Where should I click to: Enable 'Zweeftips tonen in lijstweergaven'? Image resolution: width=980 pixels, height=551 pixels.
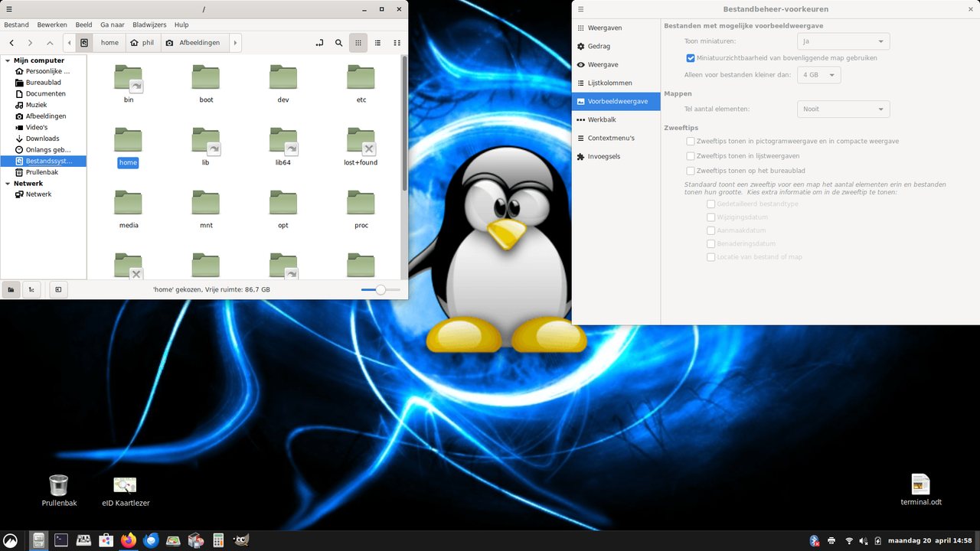691,156
